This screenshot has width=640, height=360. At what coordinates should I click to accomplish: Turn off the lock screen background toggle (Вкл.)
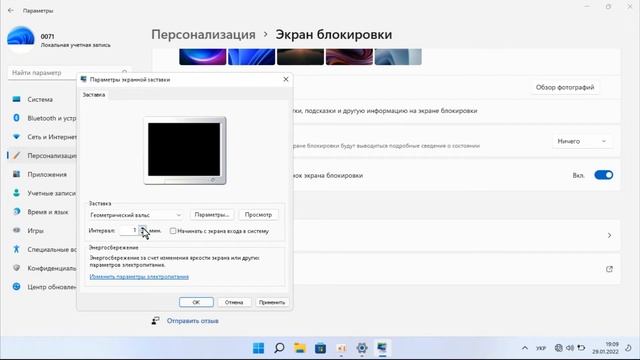[x=604, y=175]
